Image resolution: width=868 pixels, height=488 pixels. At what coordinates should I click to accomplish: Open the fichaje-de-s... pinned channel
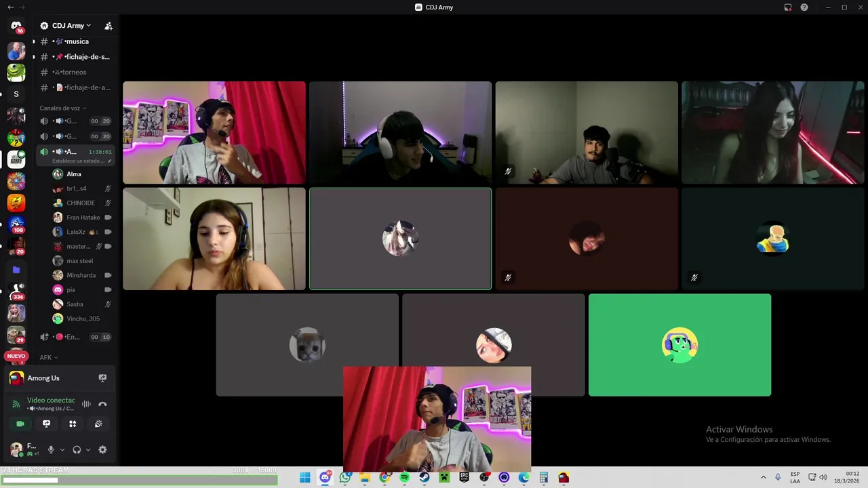75,57
